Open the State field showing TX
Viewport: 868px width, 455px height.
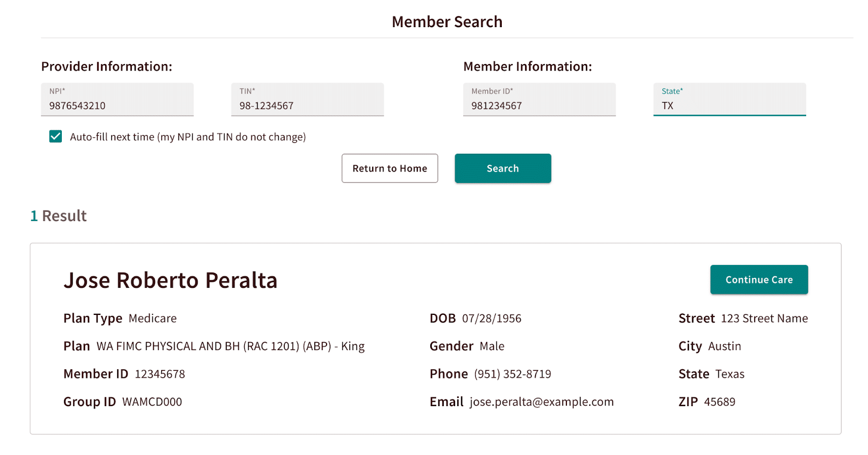tap(730, 99)
